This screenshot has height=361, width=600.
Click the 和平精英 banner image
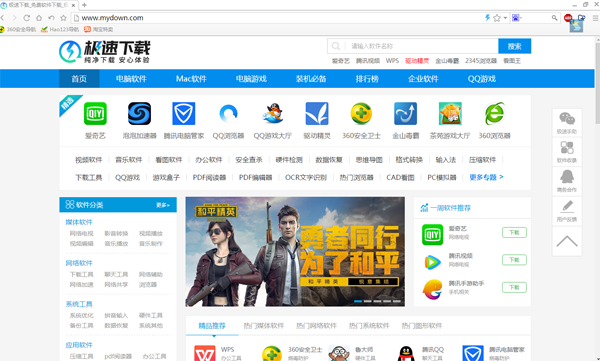(295, 252)
